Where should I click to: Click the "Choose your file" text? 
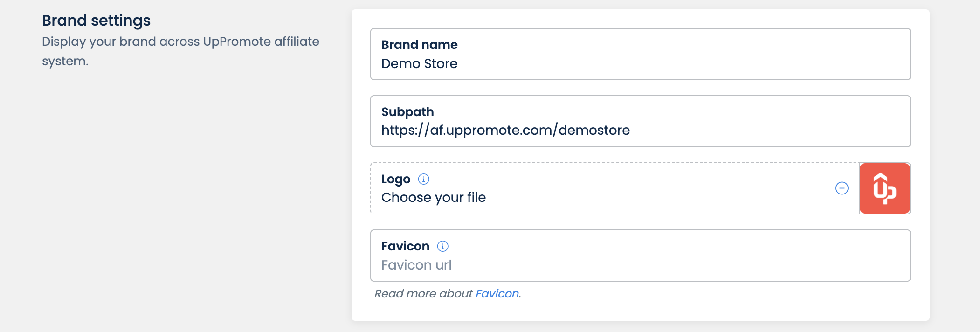pyautogui.click(x=434, y=197)
